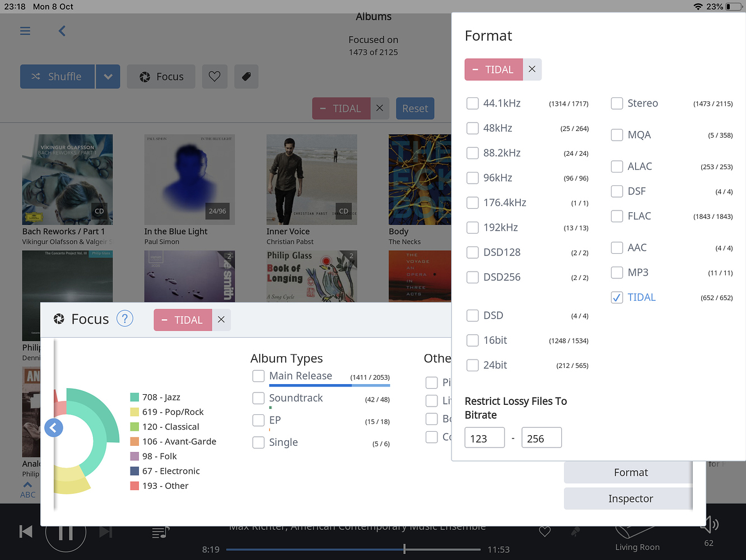The width and height of the screenshot is (746, 560).
Task: Edit the maximum bitrate field 256
Action: point(542,438)
